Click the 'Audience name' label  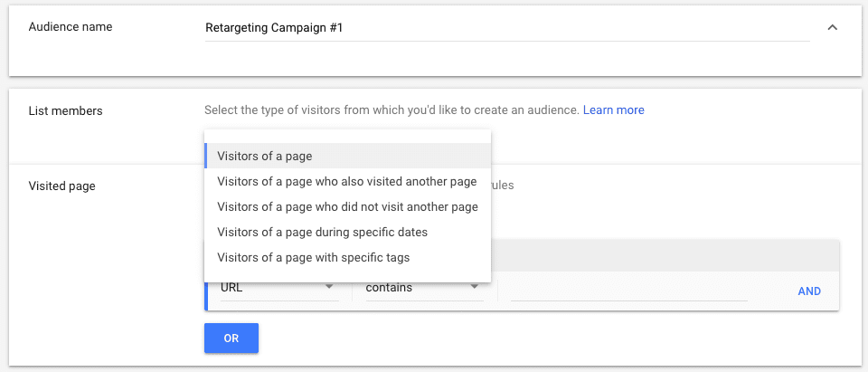(71, 27)
